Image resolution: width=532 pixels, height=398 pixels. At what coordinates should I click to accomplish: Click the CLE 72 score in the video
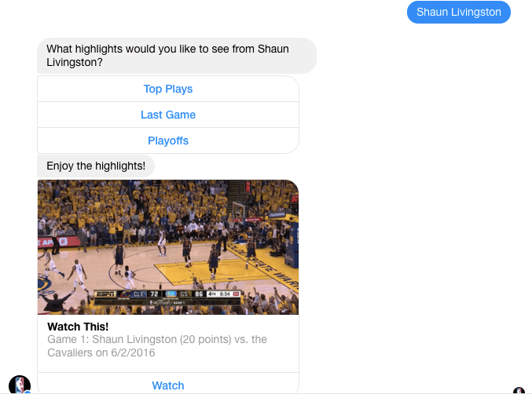[146, 294]
